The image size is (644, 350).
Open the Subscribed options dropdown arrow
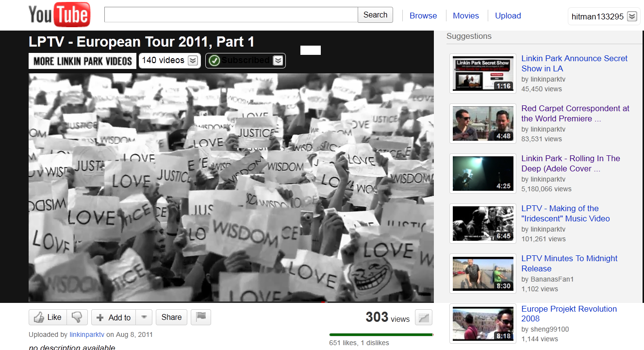point(278,60)
